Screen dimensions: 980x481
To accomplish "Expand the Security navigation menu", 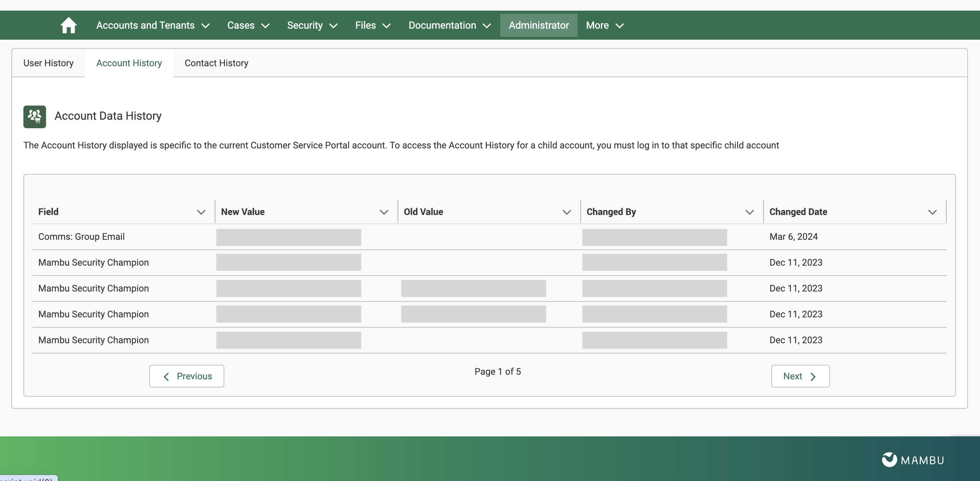I will pyautogui.click(x=312, y=26).
